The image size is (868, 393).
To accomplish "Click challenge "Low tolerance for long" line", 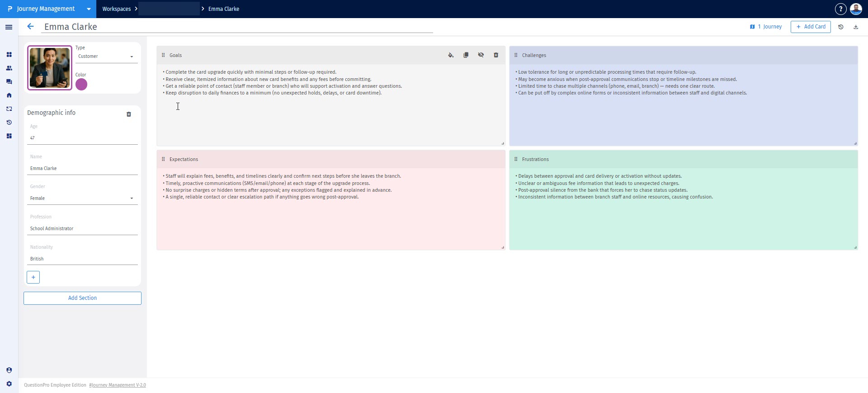I will [606, 72].
